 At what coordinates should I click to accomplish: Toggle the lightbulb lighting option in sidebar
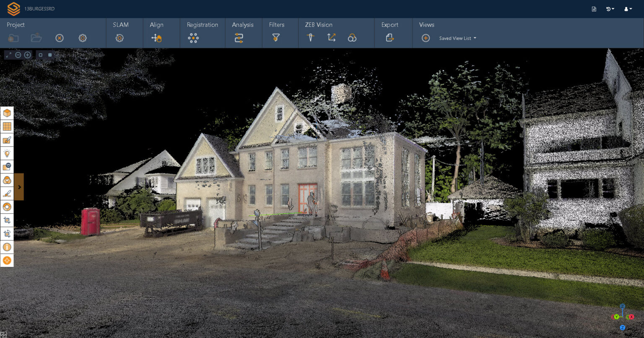tap(7, 153)
